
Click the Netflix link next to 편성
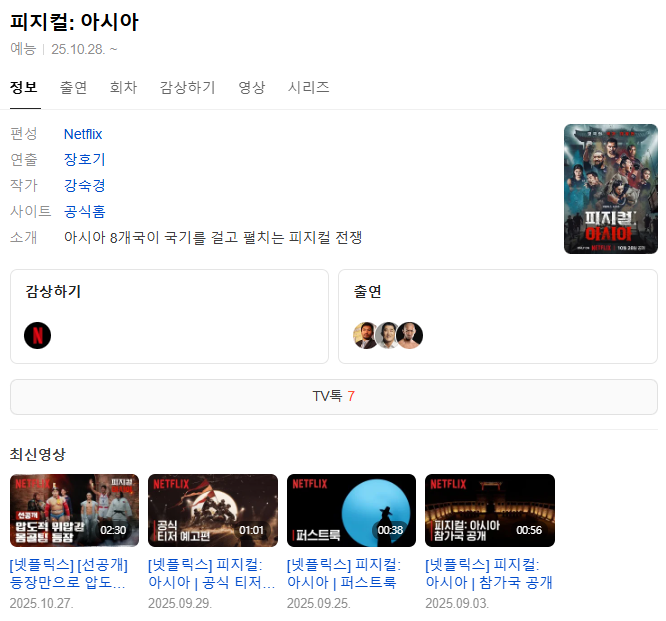tap(83, 134)
